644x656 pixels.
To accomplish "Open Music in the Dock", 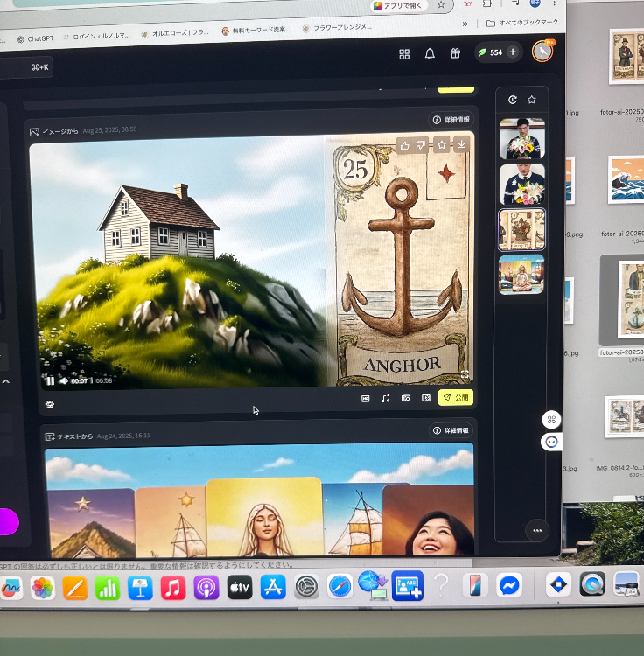I will (x=173, y=588).
